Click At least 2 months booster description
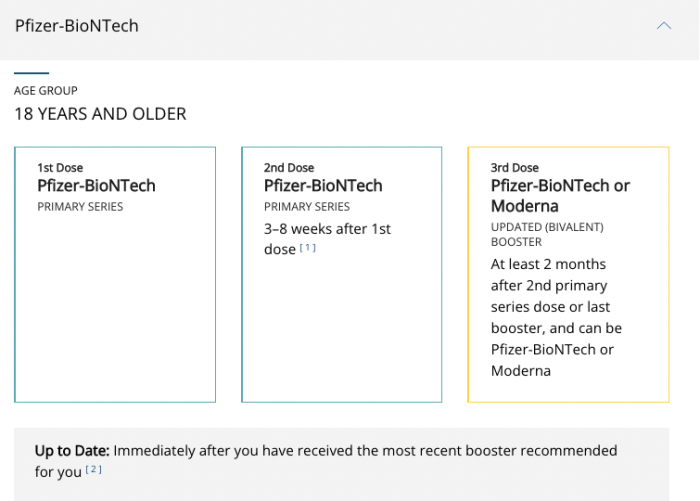This screenshot has height=501, width=700. [x=556, y=317]
